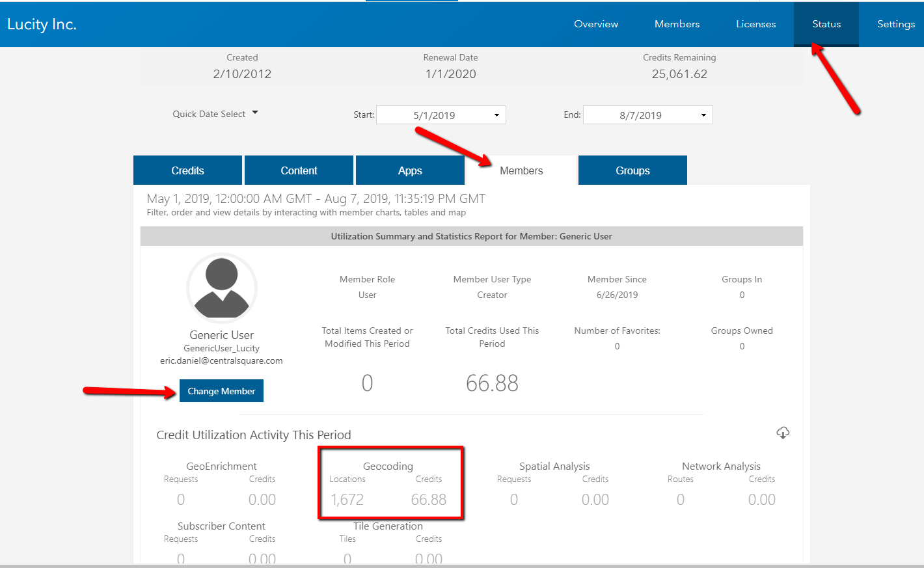Click the Lucity Inc. organization title
924x568 pixels.
pos(42,24)
